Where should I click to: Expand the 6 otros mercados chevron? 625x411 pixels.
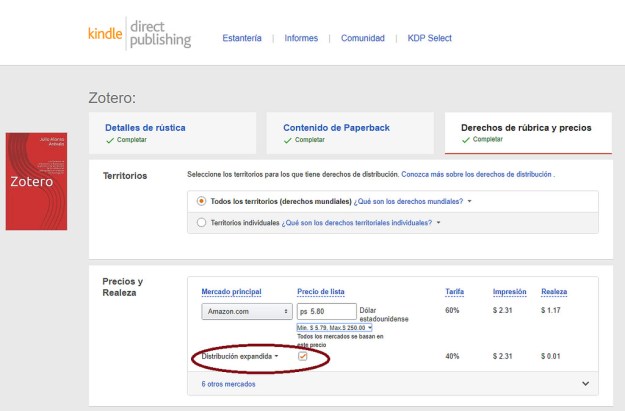point(585,383)
